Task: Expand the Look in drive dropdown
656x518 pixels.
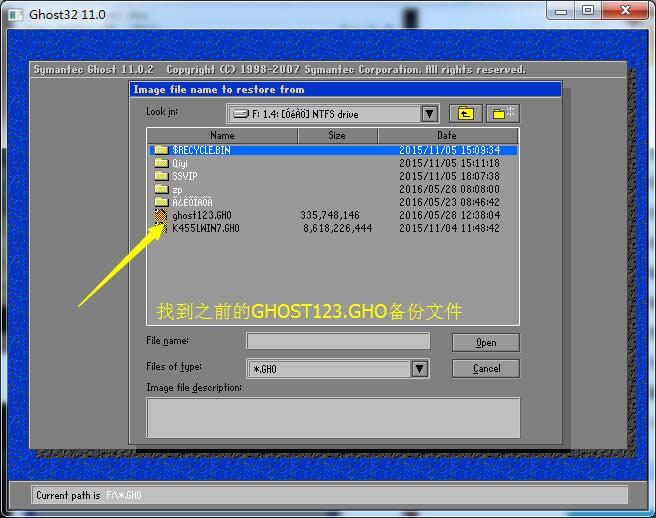Action: [x=429, y=114]
